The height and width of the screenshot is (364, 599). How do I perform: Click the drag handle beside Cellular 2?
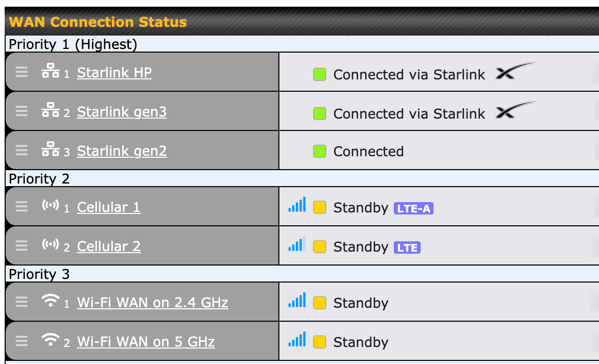pos(21,245)
